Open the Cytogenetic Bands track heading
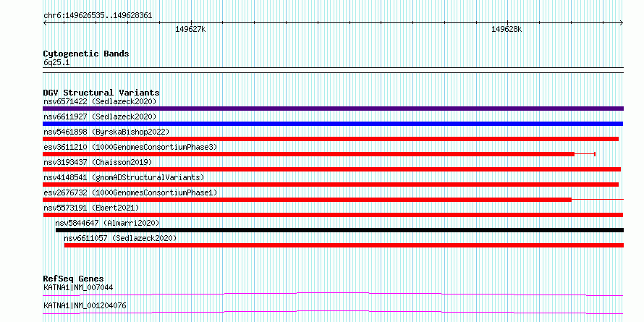 tap(86, 54)
